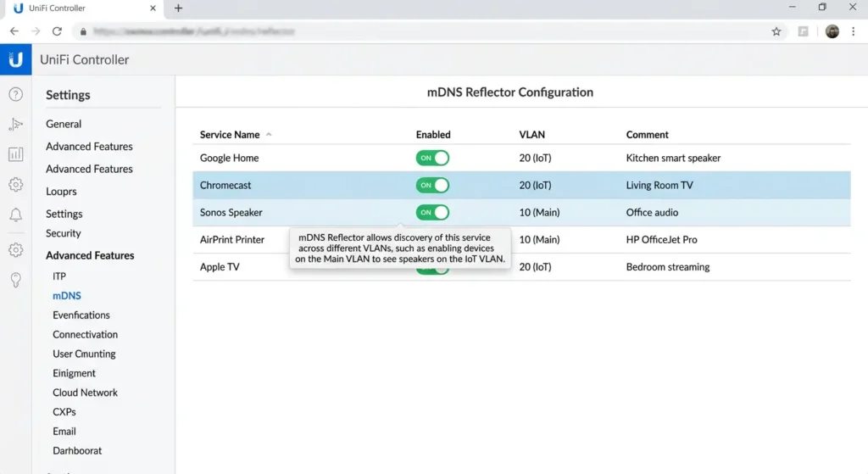
Task: Collapse the bold Advanced Features section
Action: 90,255
